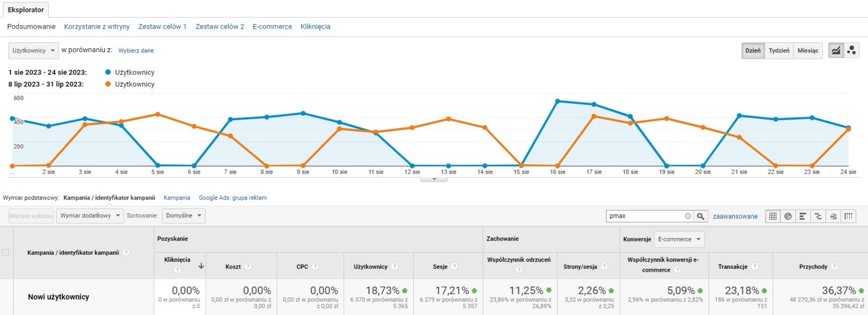
Task: Set chart granularity to Tydzień
Action: (x=779, y=51)
